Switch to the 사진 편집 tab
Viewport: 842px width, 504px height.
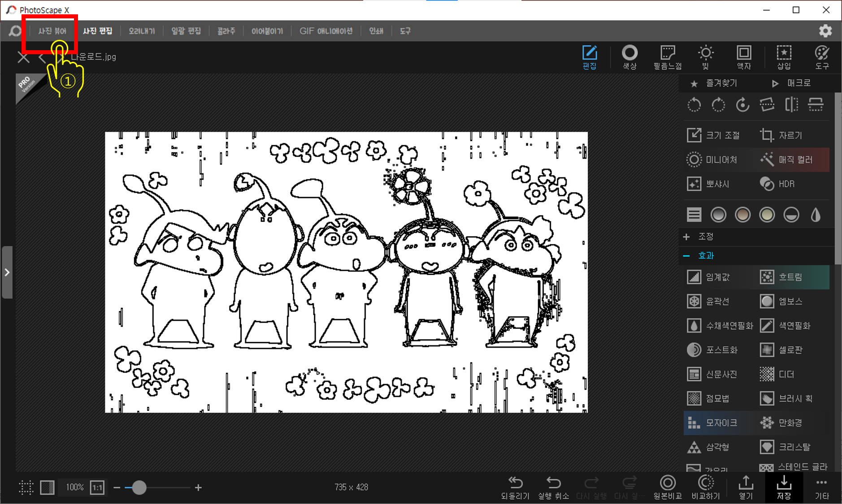click(97, 31)
